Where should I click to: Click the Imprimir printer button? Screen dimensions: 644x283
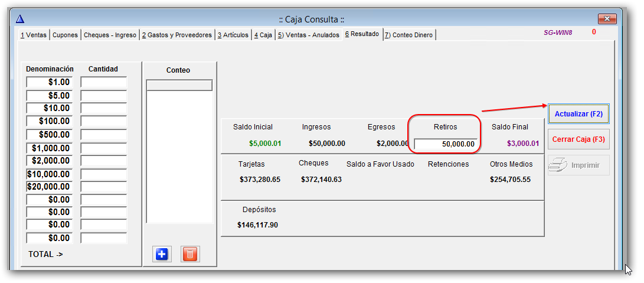point(578,165)
